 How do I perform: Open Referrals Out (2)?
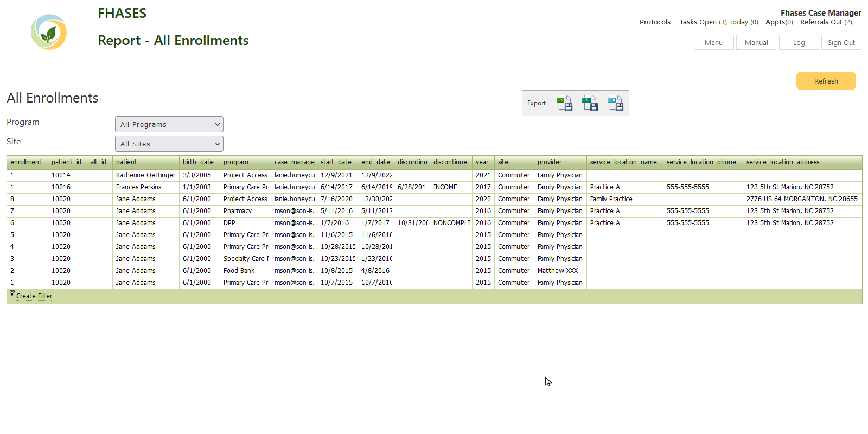[x=826, y=22]
